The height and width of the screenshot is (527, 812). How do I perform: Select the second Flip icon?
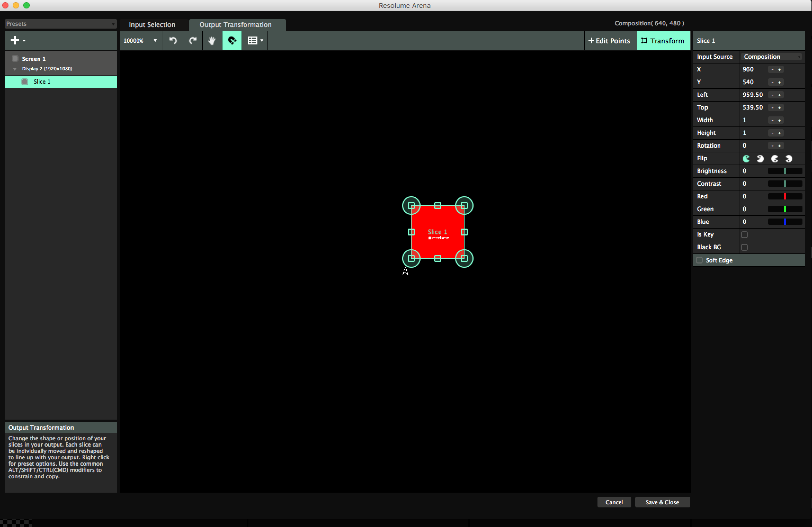tap(760, 158)
